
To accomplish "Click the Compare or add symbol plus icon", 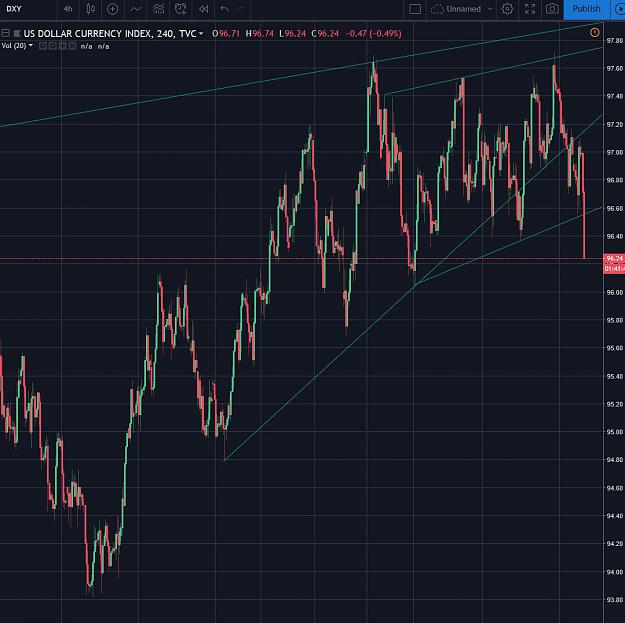I will 112,9.
